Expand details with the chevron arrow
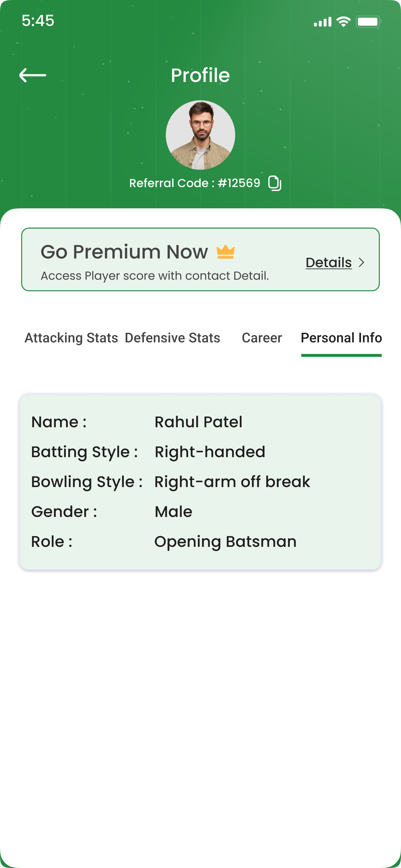 pos(362,263)
